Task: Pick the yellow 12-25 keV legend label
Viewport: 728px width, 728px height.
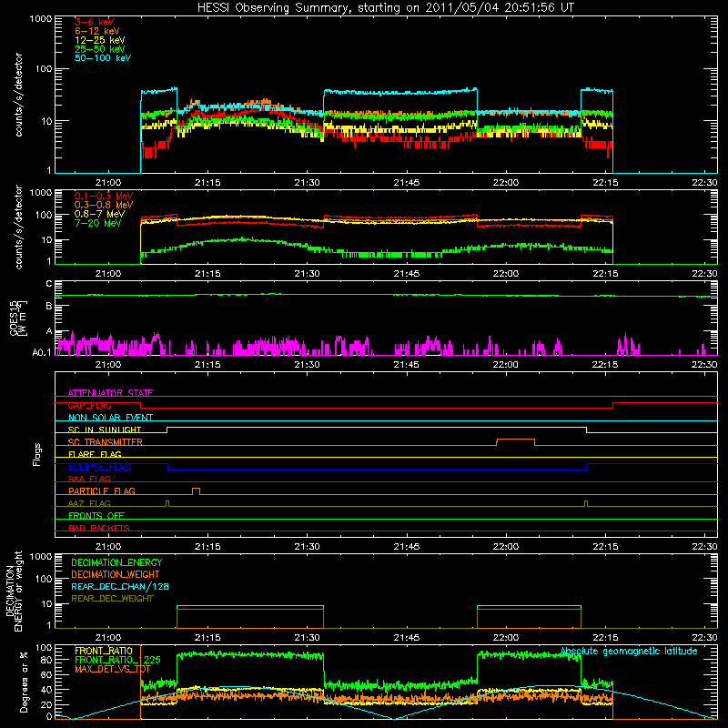Action: tap(99, 40)
